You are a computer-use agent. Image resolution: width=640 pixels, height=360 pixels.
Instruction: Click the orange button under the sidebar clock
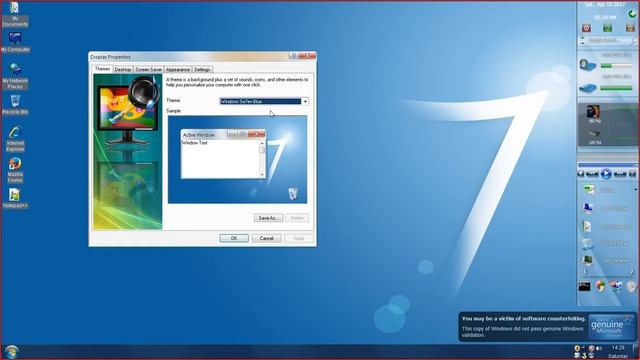630,28
